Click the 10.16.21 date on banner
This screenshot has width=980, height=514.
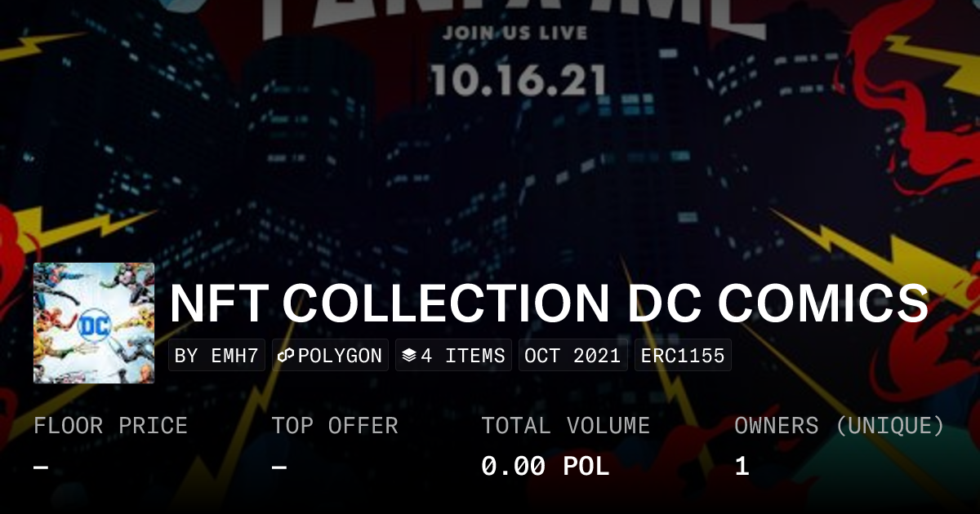(519, 80)
